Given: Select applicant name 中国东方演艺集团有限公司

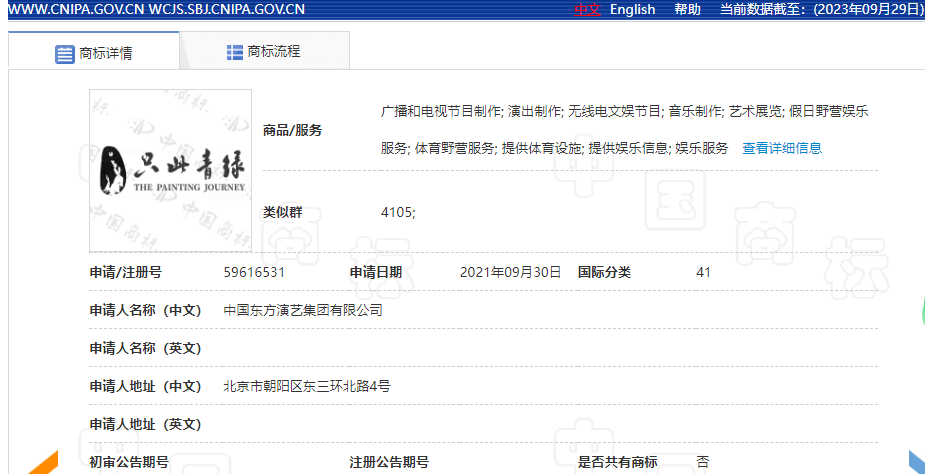Looking at the screenshot, I should 303,310.
